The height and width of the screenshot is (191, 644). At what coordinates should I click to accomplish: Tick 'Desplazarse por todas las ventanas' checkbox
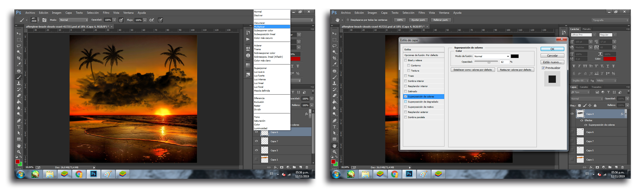coord(348,20)
